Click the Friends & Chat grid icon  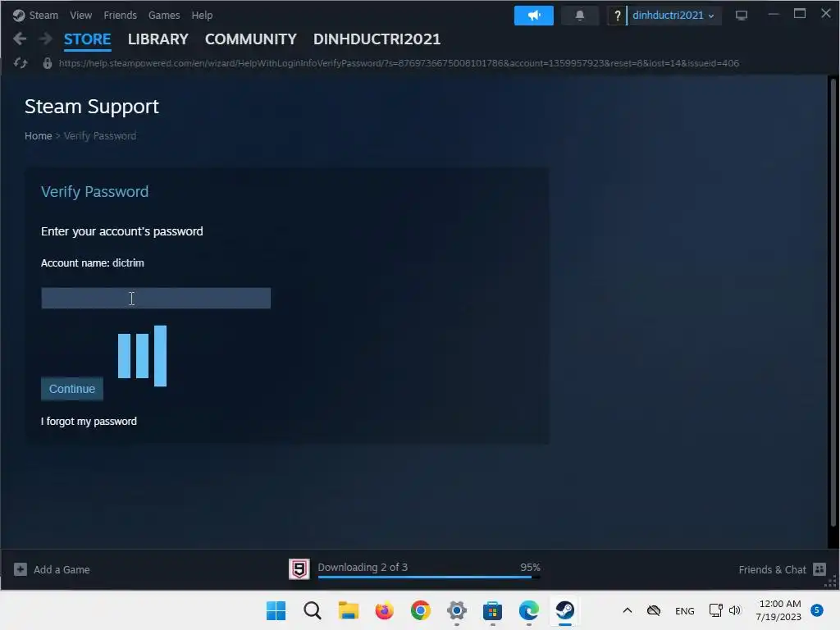tap(819, 569)
